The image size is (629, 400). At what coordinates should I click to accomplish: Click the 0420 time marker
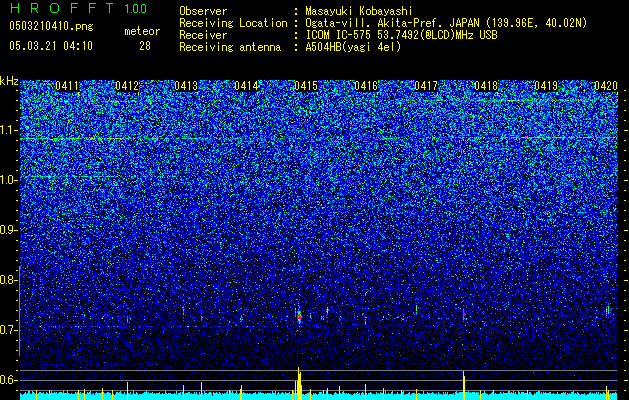pyautogui.click(x=606, y=86)
